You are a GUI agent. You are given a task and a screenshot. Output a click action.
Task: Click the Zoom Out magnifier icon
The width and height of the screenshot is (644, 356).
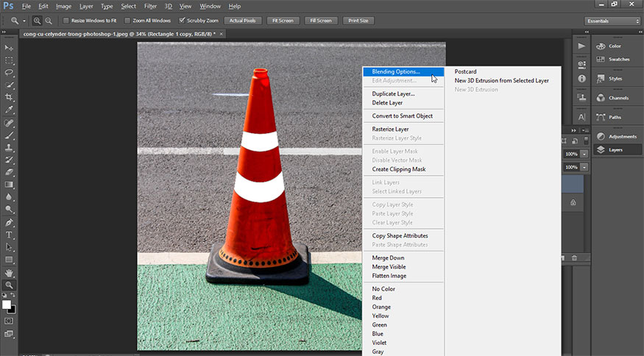click(49, 21)
